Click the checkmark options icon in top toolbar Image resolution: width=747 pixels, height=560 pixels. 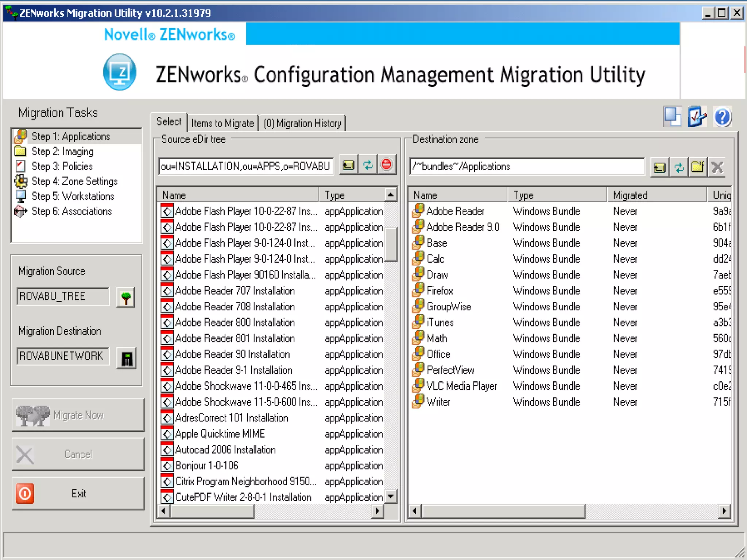point(697,117)
